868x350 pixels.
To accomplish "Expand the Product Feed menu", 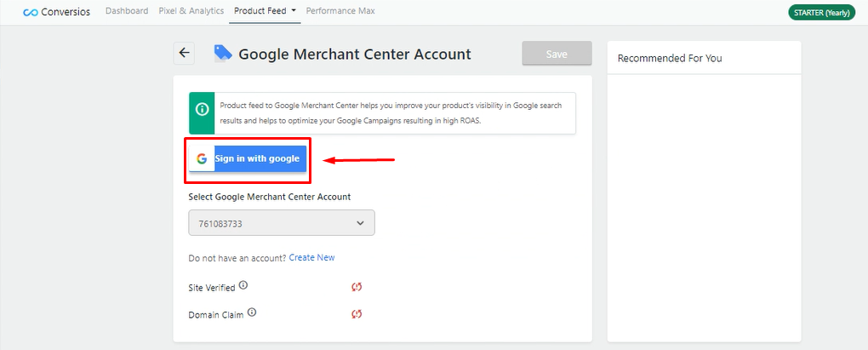I will point(266,10).
